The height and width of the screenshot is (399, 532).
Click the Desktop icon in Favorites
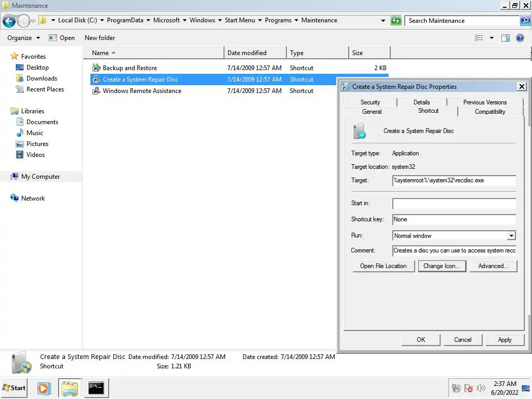click(20, 67)
